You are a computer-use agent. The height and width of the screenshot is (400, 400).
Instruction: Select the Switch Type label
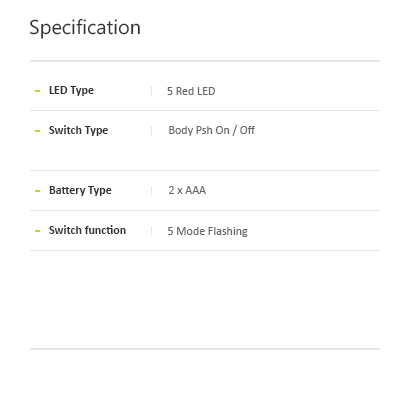coord(78,131)
